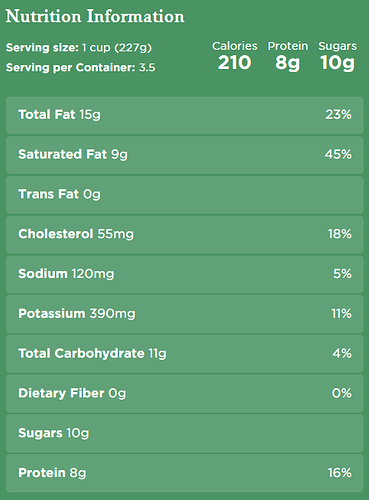
Task: Click the Protein 8g summary at top
Action: [x=288, y=56]
